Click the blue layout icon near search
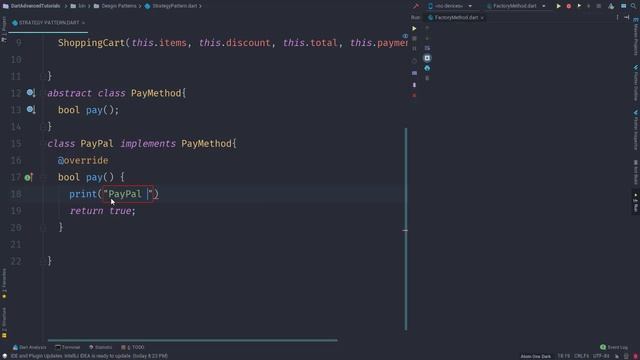The image size is (640, 360). [x=623, y=6]
